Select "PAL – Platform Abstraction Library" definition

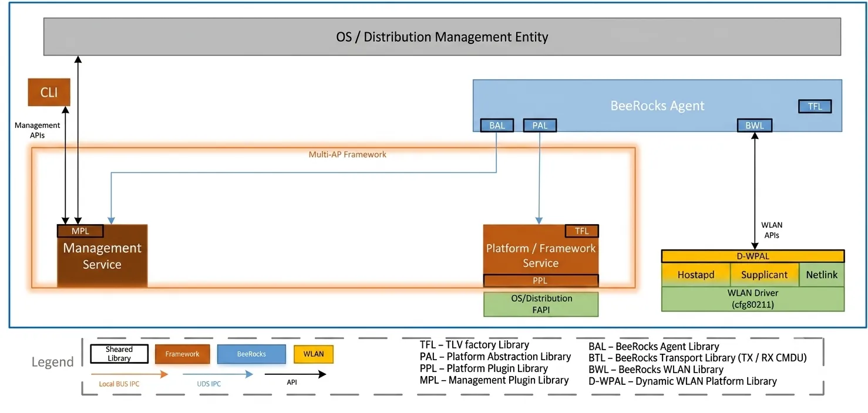(495, 356)
